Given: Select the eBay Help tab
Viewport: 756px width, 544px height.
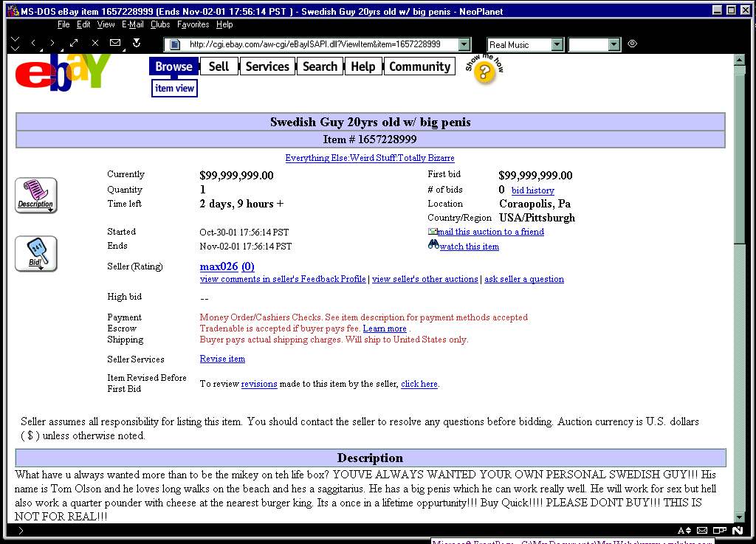Looking at the screenshot, I should coord(363,66).
